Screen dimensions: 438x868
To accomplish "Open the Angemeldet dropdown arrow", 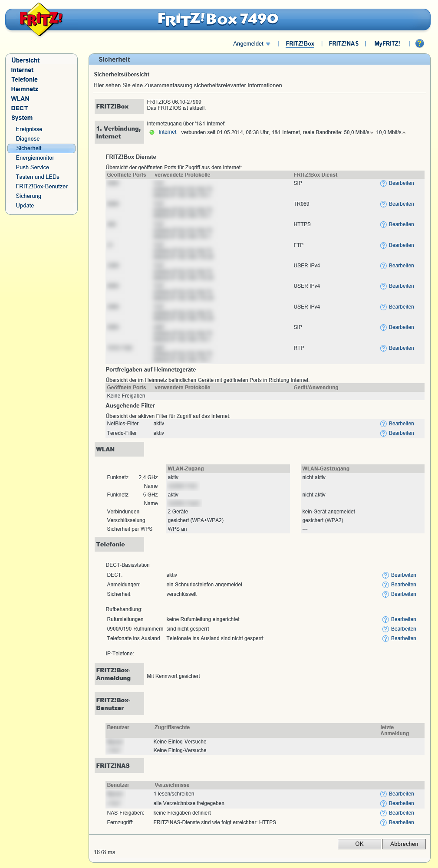I will [268, 44].
